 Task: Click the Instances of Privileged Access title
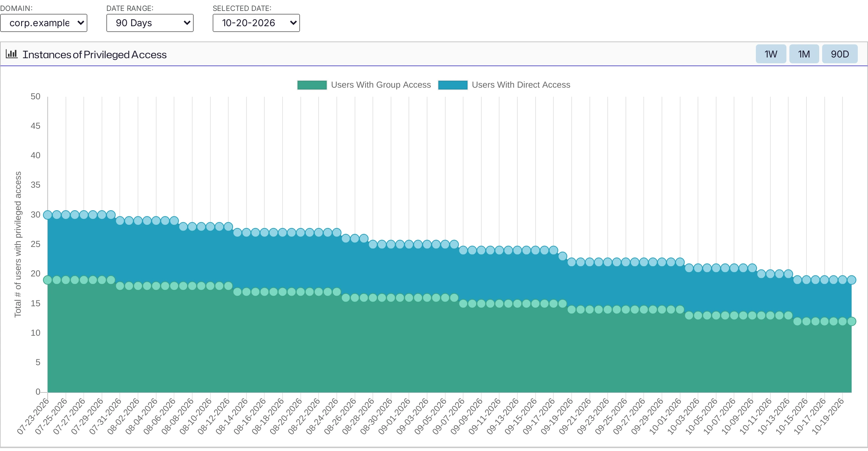(x=95, y=55)
